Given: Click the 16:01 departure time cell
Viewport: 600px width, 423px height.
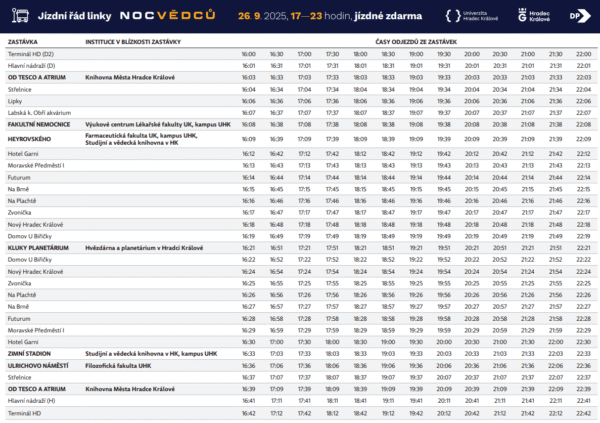Looking at the screenshot, I should (249, 66).
